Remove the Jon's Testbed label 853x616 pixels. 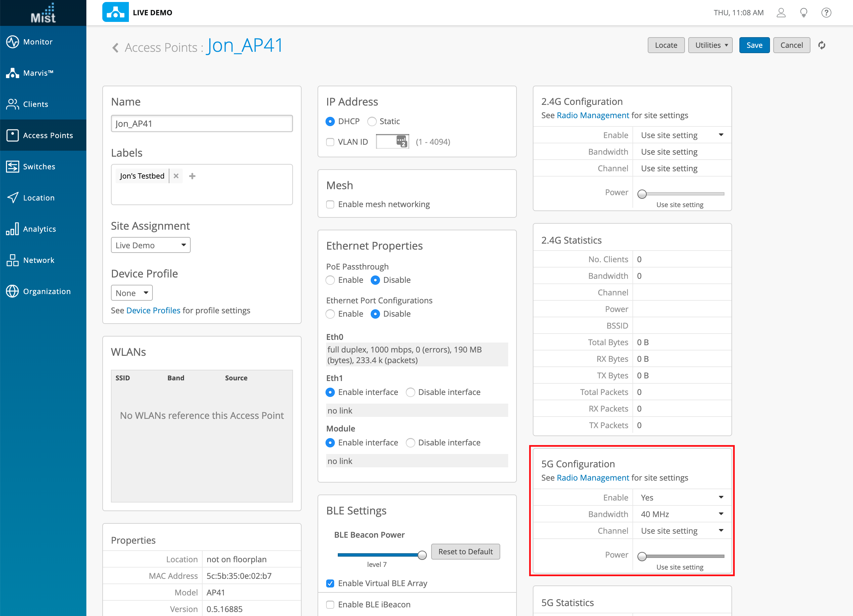(x=176, y=176)
